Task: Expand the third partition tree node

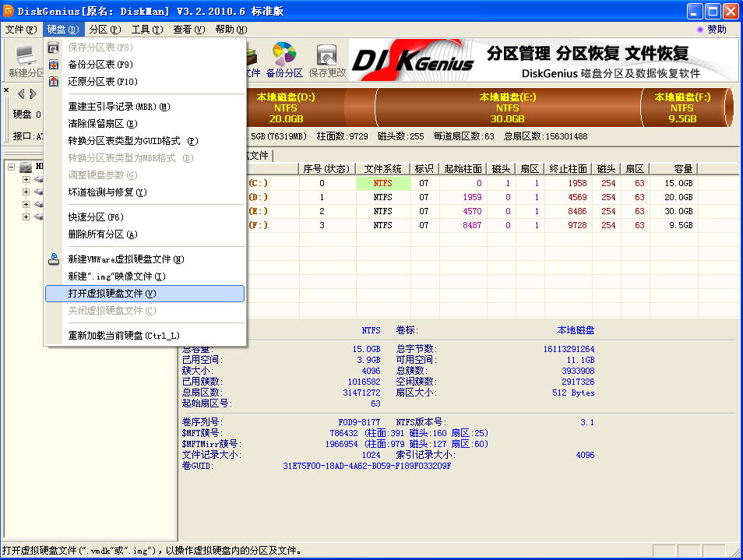Action: (26, 204)
